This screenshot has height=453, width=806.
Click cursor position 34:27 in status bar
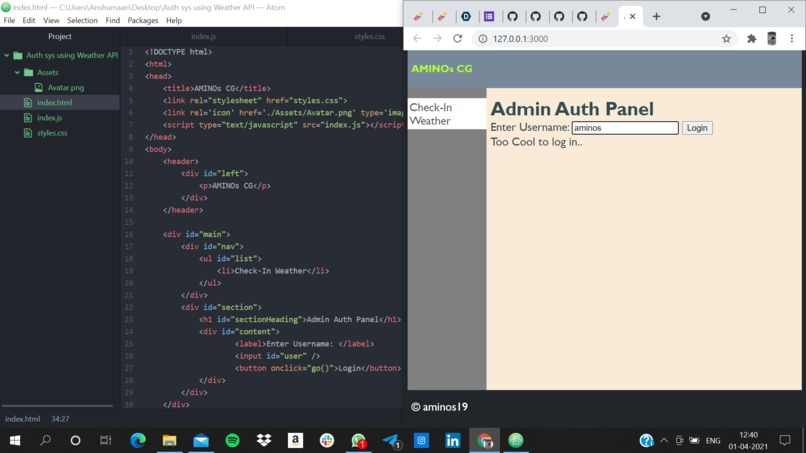[60, 419]
